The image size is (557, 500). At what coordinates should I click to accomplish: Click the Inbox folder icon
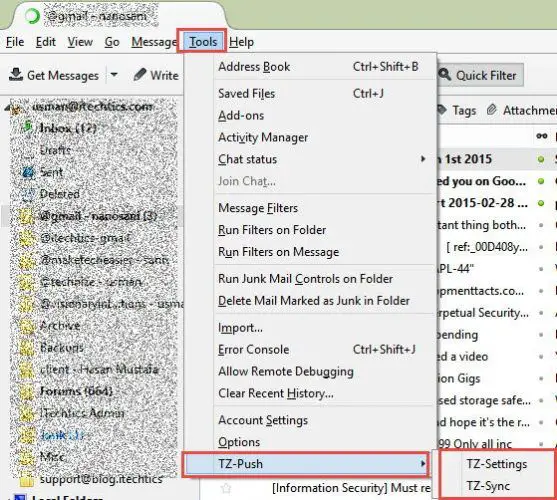point(28,127)
